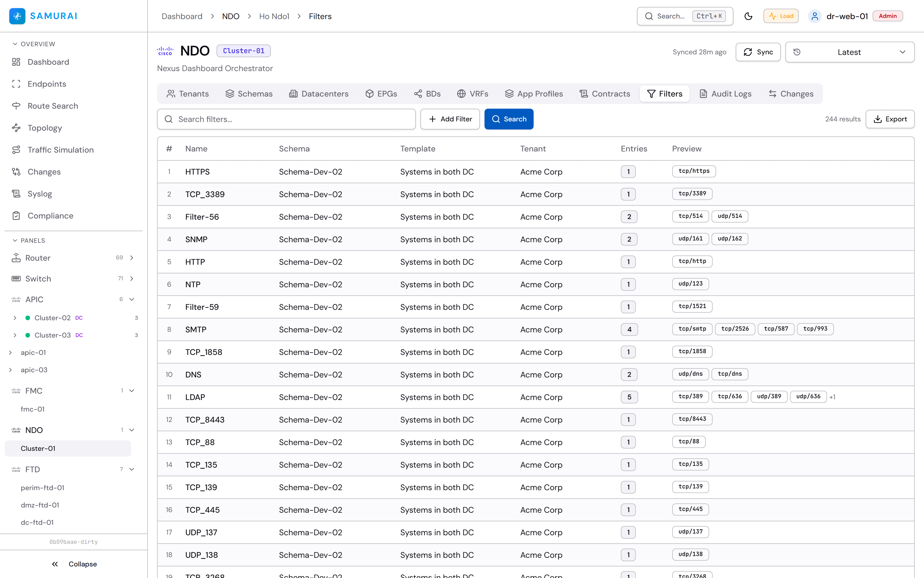This screenshot has width=924, height=578.
Task: Click the Cisco logo beside NDO heading
Action: pyautogui.click(x=165, y=51)
